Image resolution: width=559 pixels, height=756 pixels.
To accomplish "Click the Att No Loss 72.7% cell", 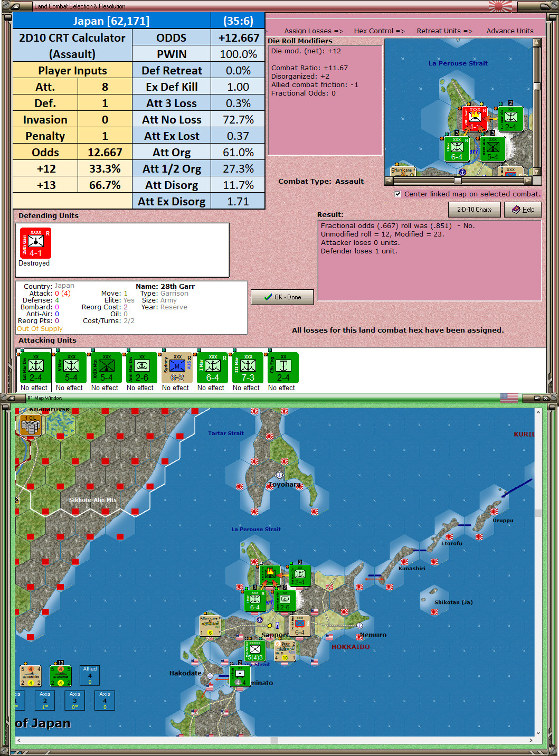I will 239,119.
